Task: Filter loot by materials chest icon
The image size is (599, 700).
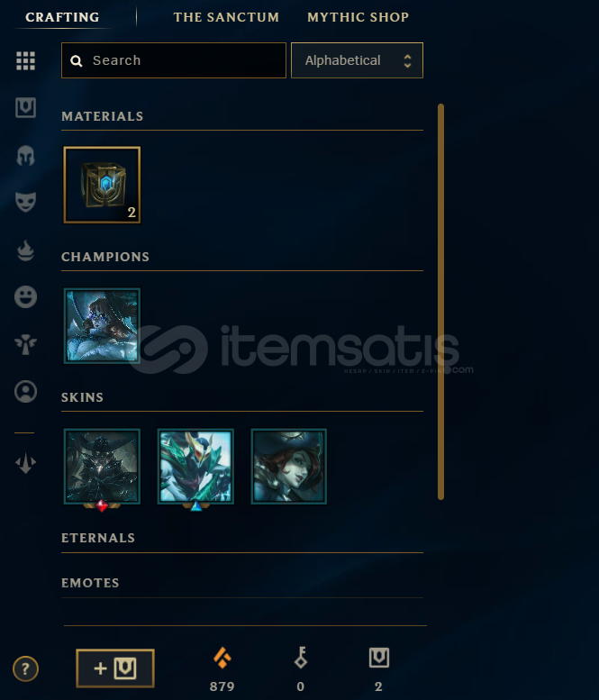Action: coord(25,107)
